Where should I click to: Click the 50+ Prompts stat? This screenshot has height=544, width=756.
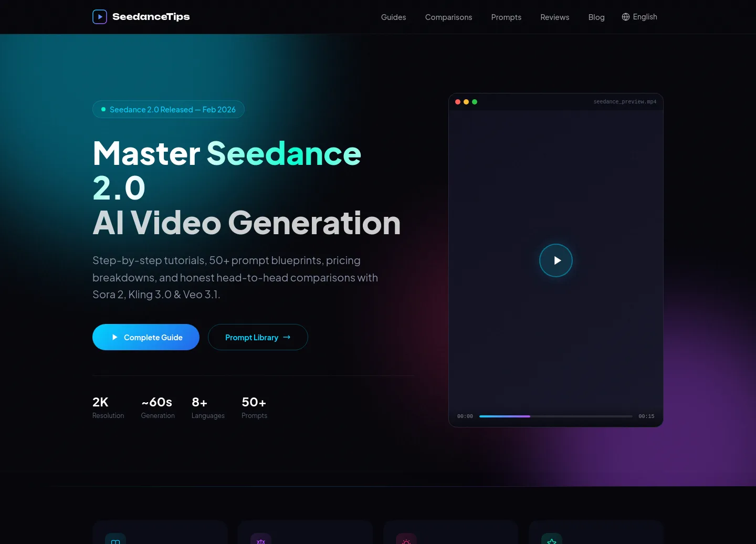tap(254, 407)
